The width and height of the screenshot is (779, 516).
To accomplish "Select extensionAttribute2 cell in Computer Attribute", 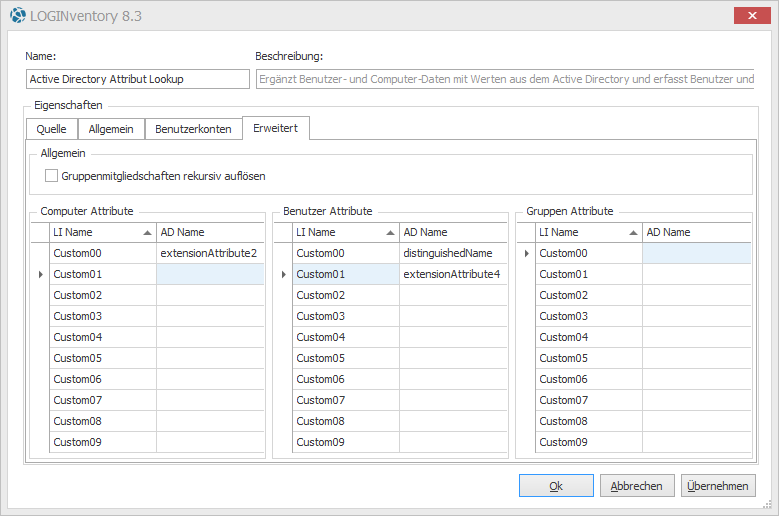I will (210, 253).
